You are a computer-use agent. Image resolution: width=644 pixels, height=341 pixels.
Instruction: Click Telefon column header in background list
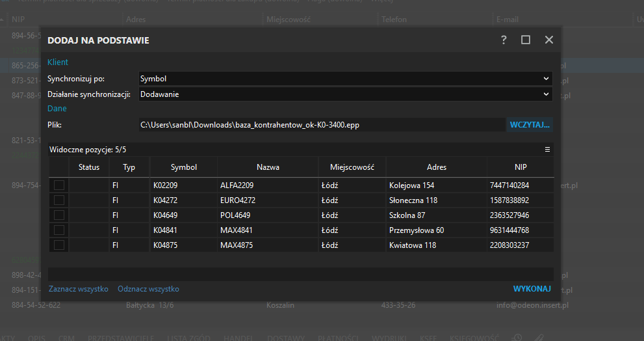point(394,20)
